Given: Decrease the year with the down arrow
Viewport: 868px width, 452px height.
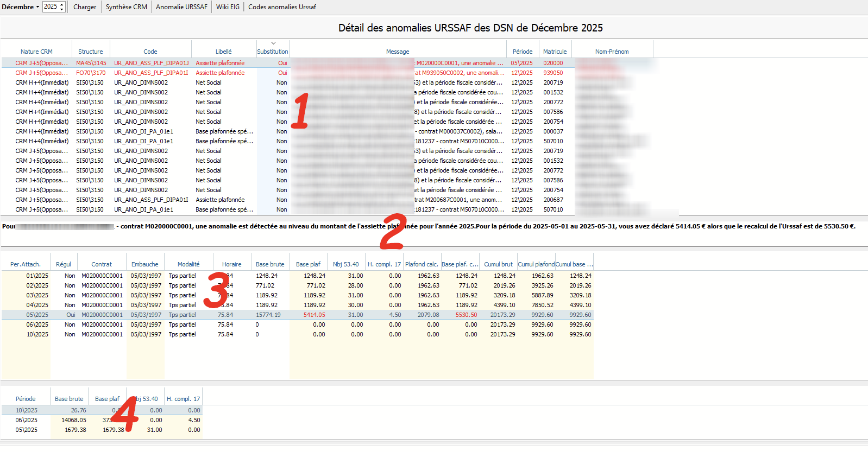Looking at the screenshot, I should coord(62,9).
